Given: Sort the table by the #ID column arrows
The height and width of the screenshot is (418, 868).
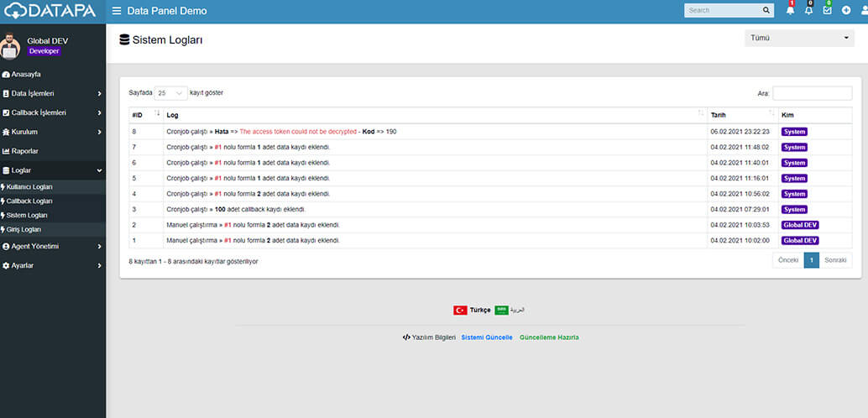Looking at the screenshot, I should pos(157,113).
